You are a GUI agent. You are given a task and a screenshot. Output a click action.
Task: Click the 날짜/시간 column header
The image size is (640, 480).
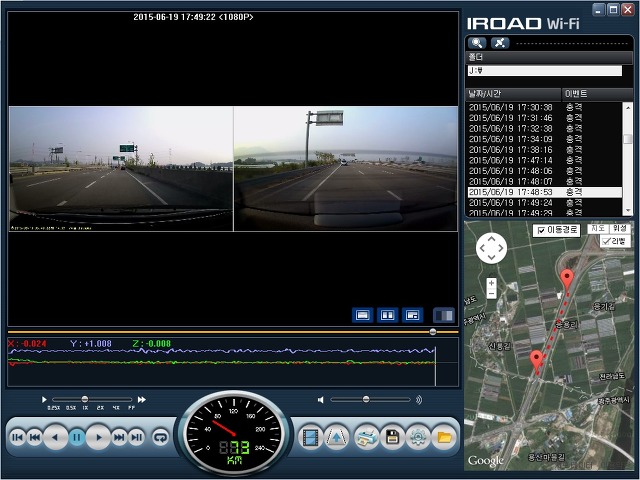513,94
